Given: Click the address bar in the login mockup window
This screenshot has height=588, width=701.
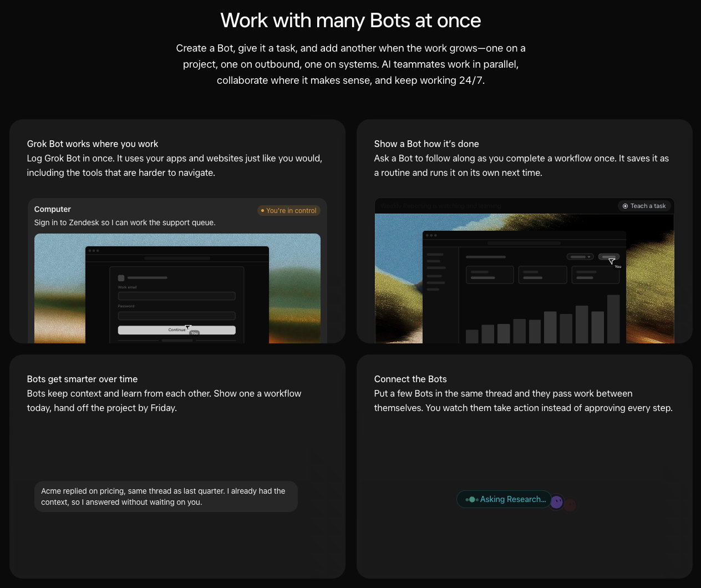Looking at the screenshot, I should (x=177, y=258).
